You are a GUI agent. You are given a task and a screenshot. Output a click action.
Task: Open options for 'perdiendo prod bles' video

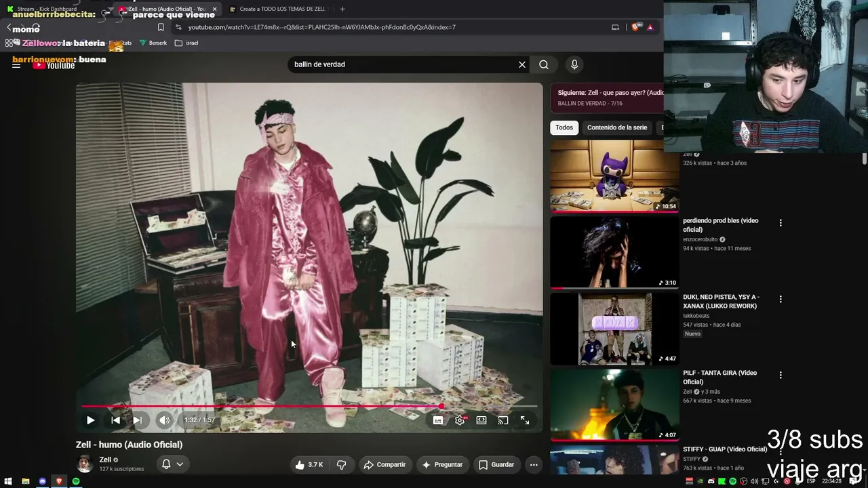pyautogui.click(x=781, y=223)
